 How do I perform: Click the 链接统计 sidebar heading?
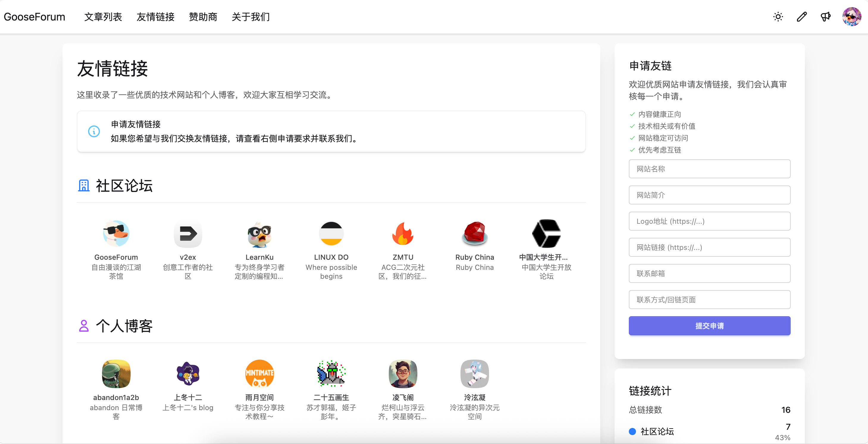pos(650,391)
